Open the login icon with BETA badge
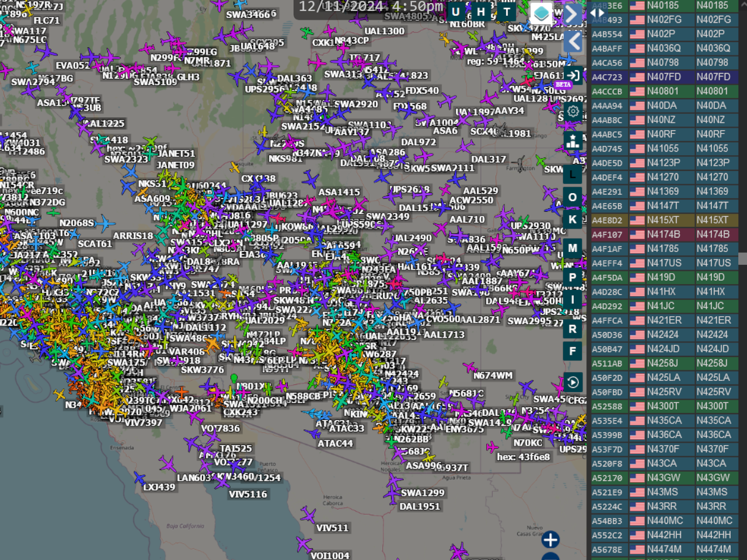This screenshot has width=747, height=560. tap(573, 75)
